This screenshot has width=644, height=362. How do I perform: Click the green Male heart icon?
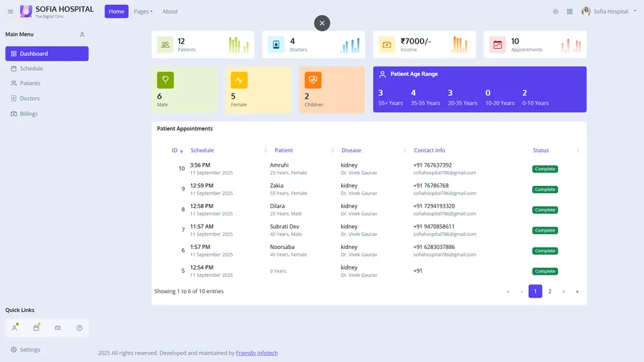coord(165,80)
